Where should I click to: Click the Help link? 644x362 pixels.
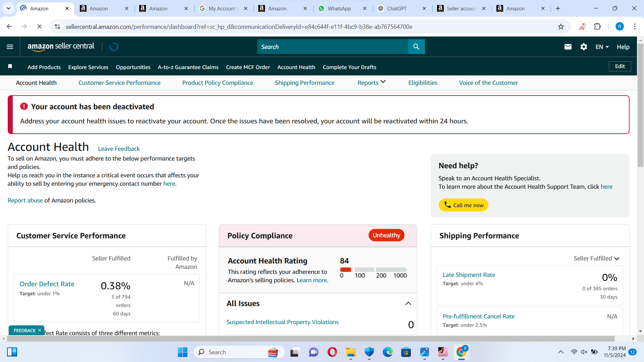(623, 47)
